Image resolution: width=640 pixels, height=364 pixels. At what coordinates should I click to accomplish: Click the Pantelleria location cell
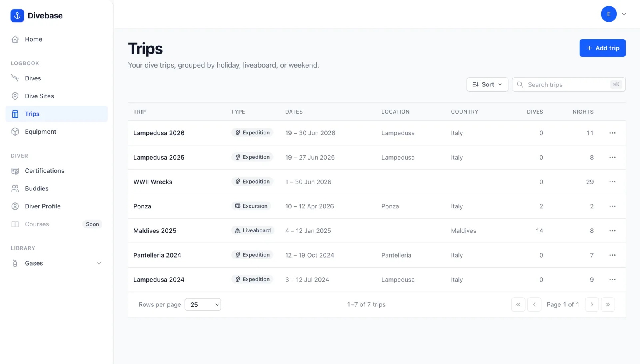396,255
